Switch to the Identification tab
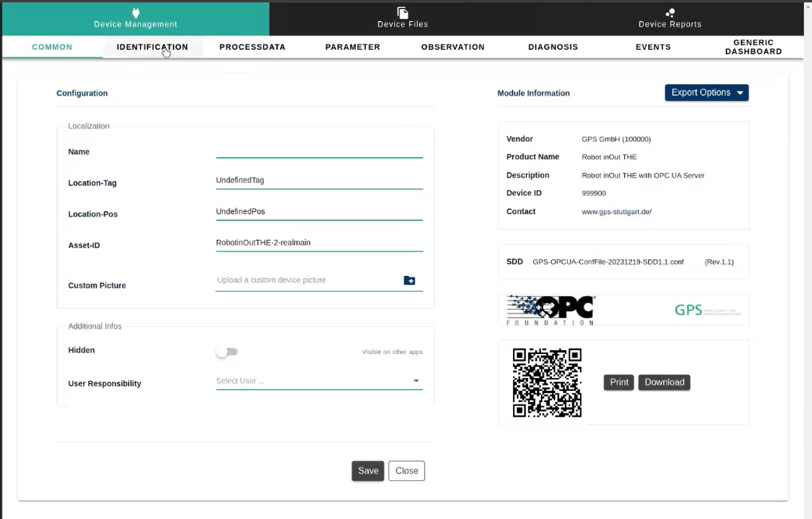This screenshot has width=812, height=519. pyautogui.click(x=152, y=47)
